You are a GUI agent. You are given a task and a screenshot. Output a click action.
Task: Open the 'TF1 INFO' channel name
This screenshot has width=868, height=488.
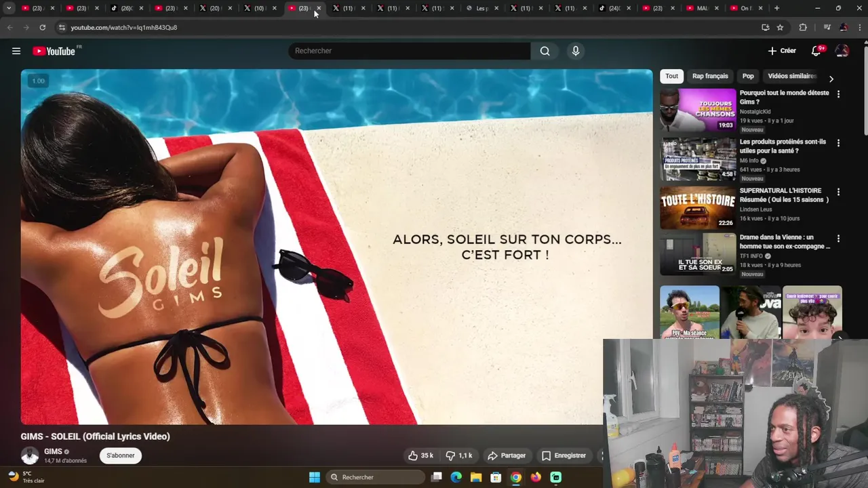click(x=751, y=256)
